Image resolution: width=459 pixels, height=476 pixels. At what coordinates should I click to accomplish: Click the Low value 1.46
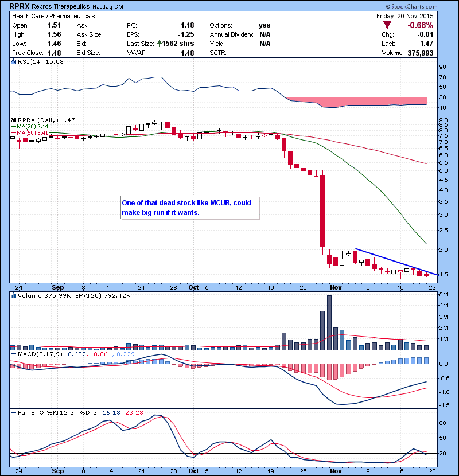(x=55, y=44)
